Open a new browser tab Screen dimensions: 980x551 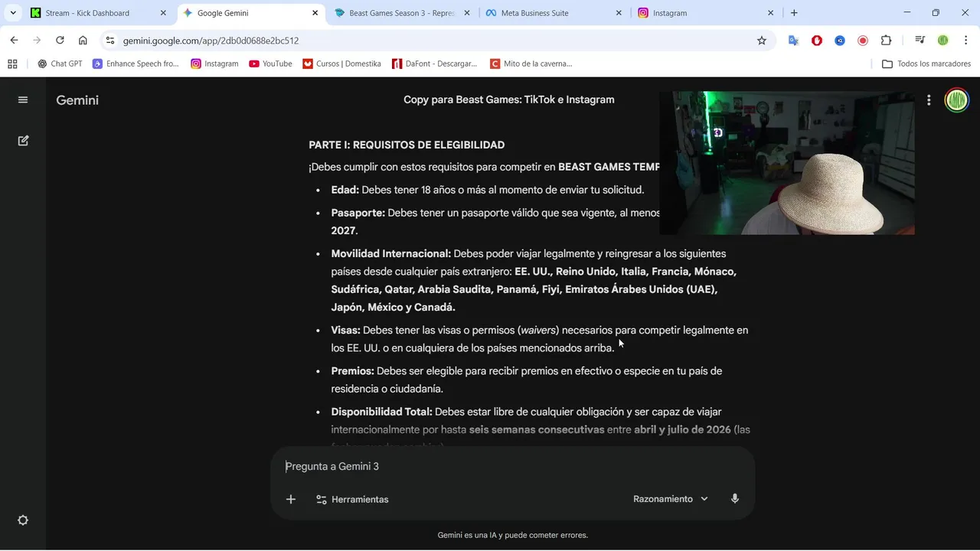pyautogui.click(x=794, y=13)
